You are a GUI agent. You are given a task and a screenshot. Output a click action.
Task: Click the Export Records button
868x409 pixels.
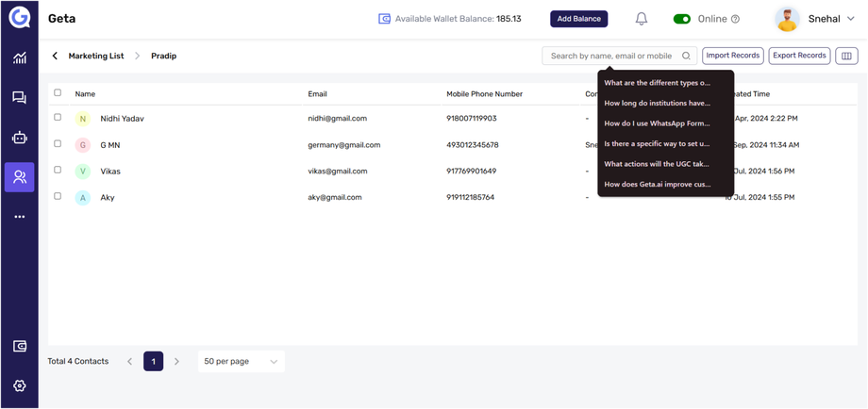799,56
